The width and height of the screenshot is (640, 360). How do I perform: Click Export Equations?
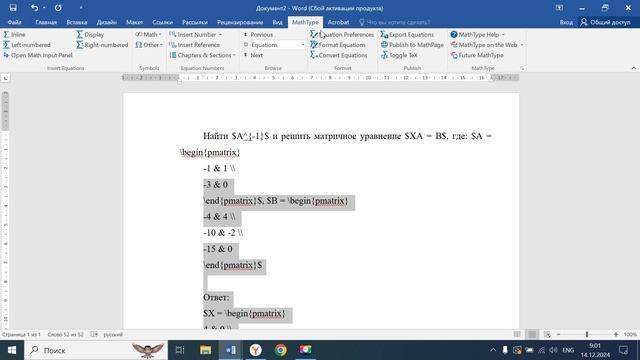coord(407,35)
